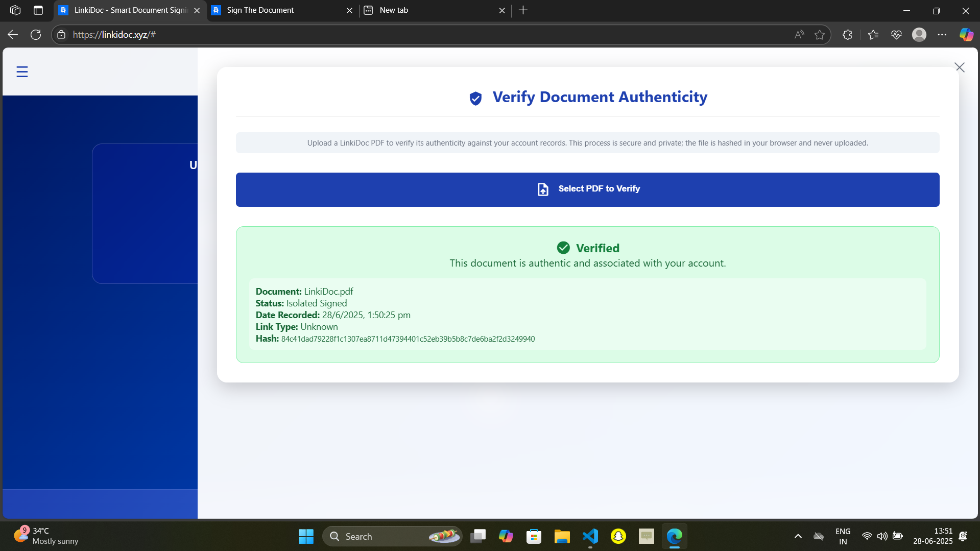This screenshot has height=551, width=980.
Task: Open the volume control speaker icon
Action: (882, 536)
